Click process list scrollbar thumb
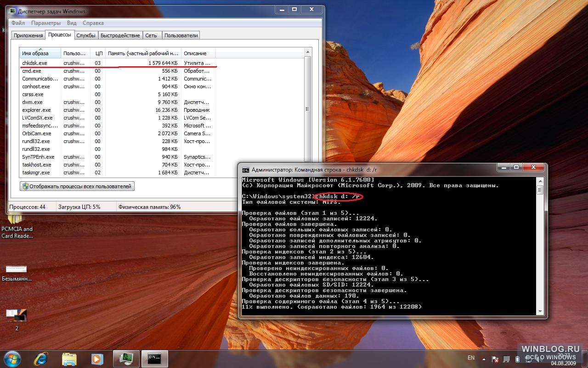 (x=308, y=109)
